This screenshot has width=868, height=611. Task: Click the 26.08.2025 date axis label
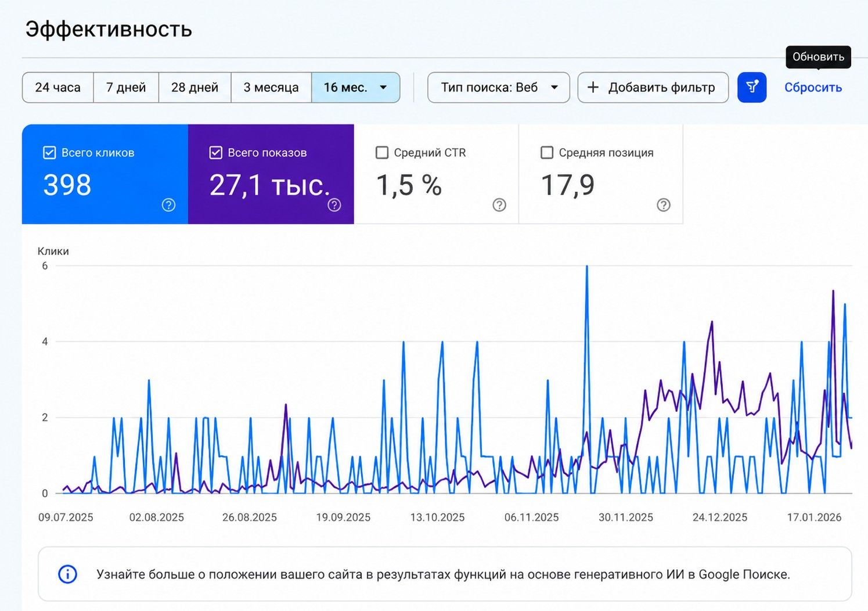(250, 517)
